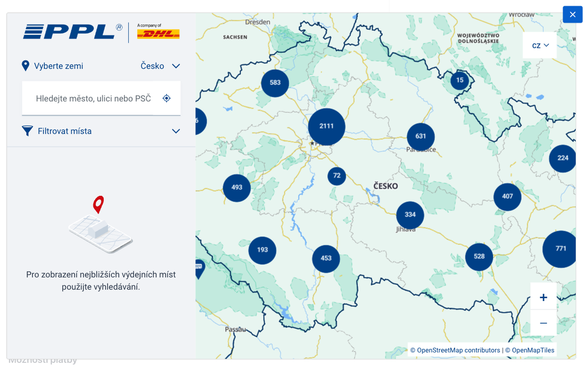Focus the city, street or PSČ search field
This screenshot has height=368, width=588.
point(93,98)
